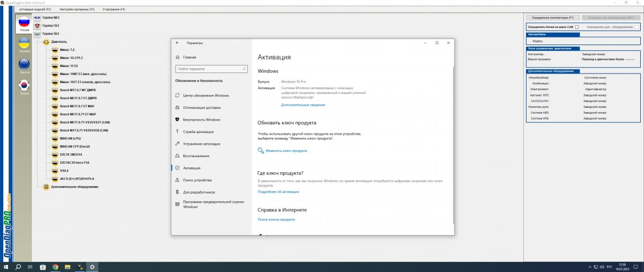644x272 pixels.
Task: Select the Корея flag icon
Action: (24, 85)
